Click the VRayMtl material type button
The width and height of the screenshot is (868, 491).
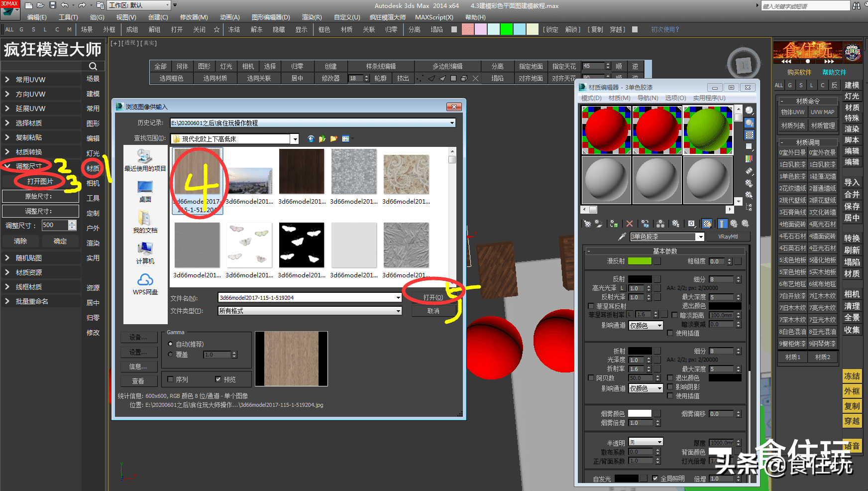click(x=728, y=237)
